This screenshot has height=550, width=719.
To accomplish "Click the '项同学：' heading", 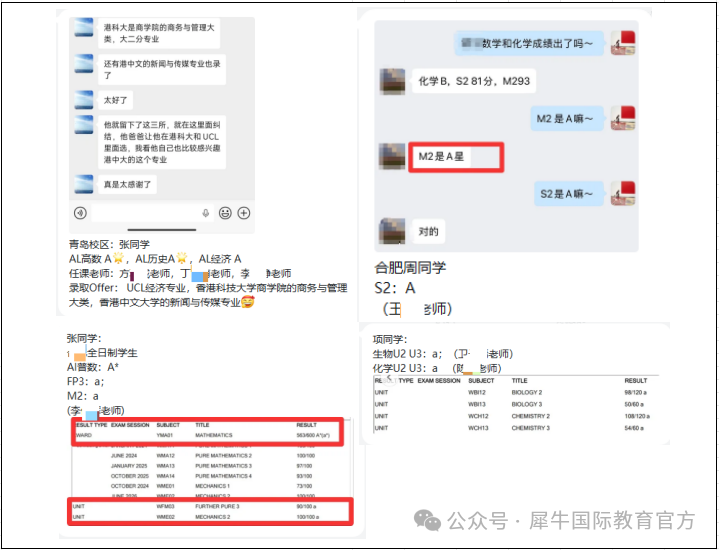I will click(390, 339).
